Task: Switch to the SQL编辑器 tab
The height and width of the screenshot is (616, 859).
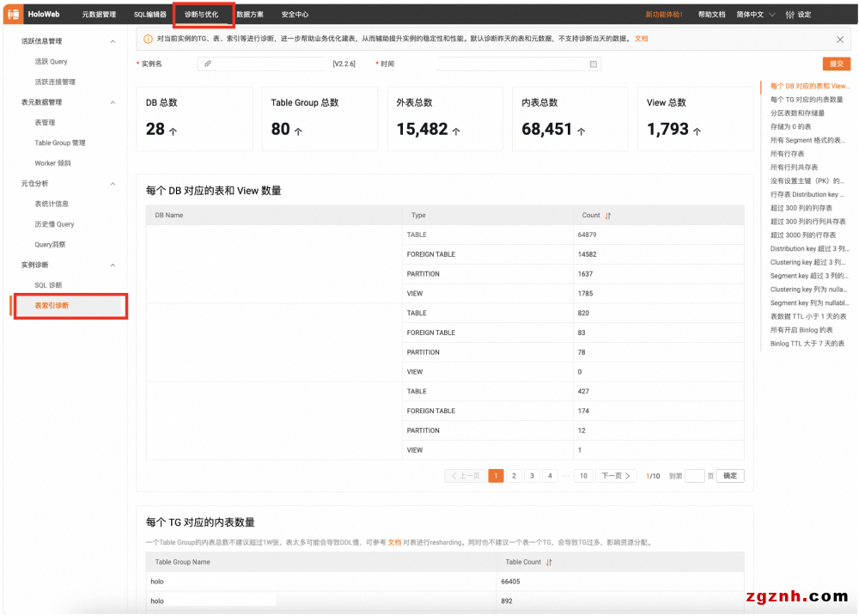Action: (149, 15)
